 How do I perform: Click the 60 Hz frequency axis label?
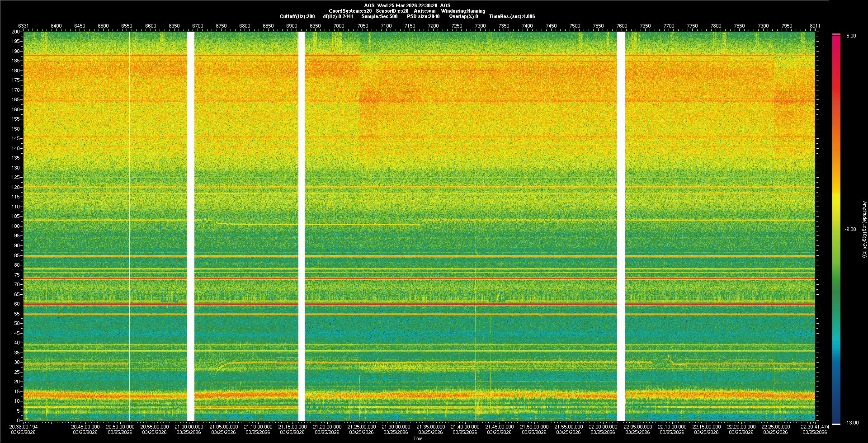(x=17, y=304)
